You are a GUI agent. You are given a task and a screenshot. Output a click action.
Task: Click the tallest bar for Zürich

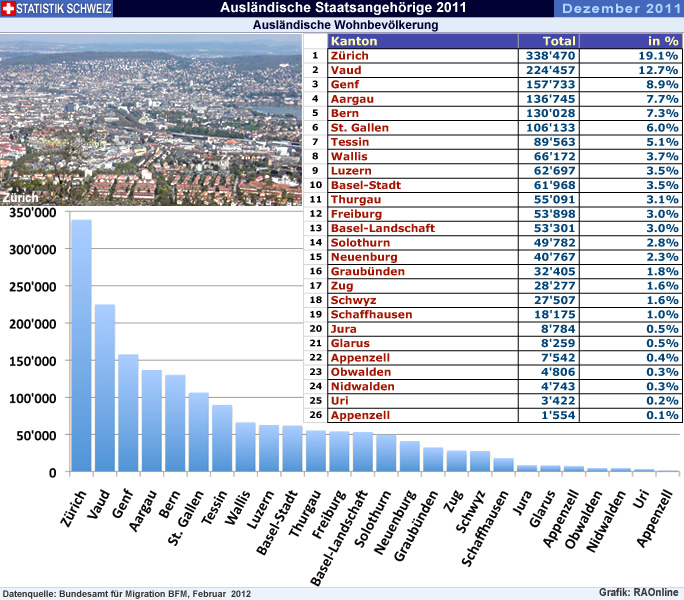81,345
